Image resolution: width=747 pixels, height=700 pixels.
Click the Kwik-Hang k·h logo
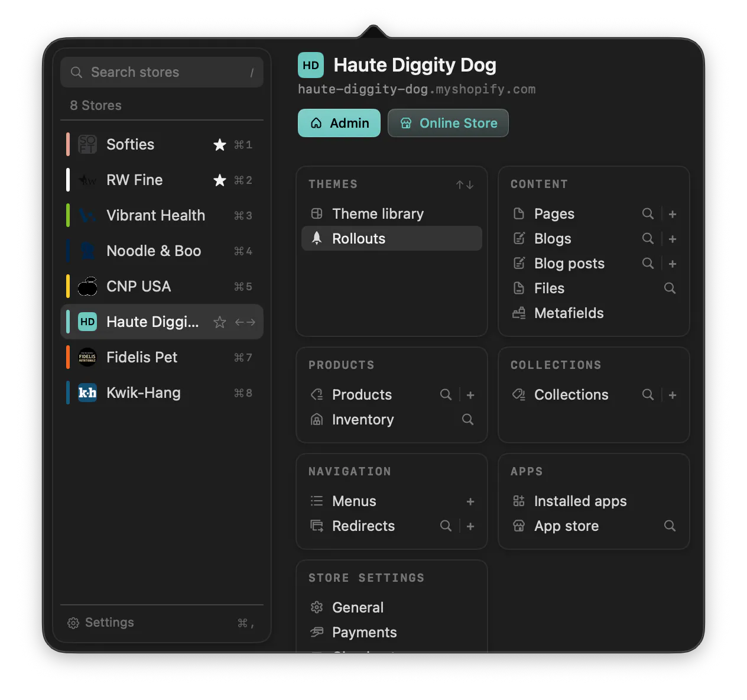point(87,393)
